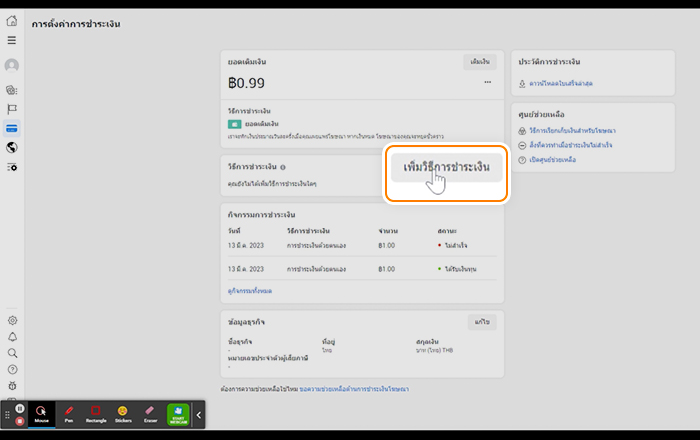This screenshot has height=440, width=700.
Task: Open the three-dot menu beside the balance
Action: click(488, 82)
